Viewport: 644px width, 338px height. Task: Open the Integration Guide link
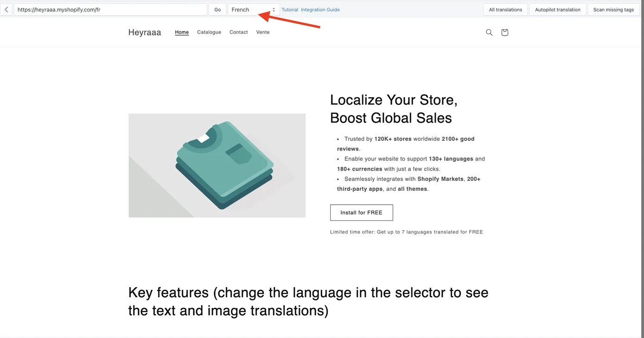coord(320,10)
